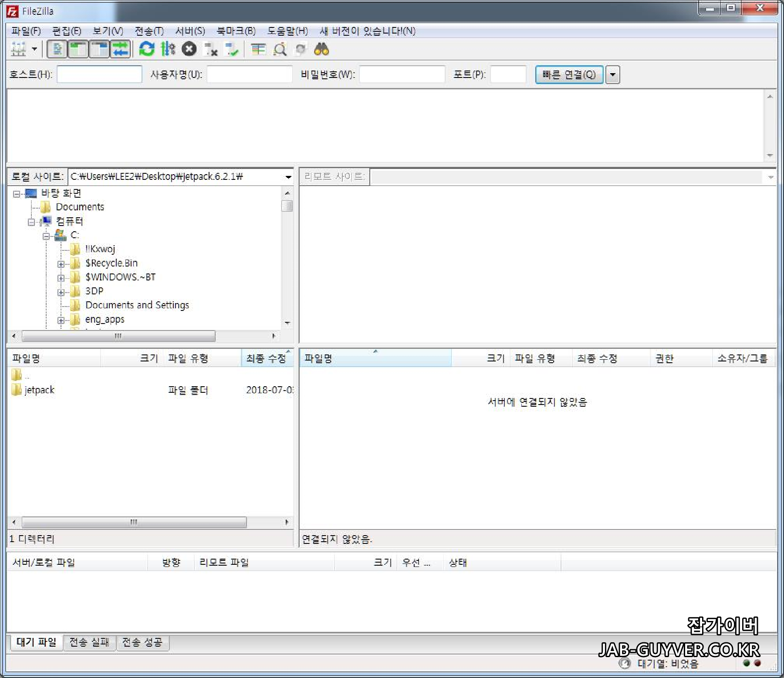784x678 pixels.
Task: Click the message log scroll up arrow
Action: (x=770, y=96)
